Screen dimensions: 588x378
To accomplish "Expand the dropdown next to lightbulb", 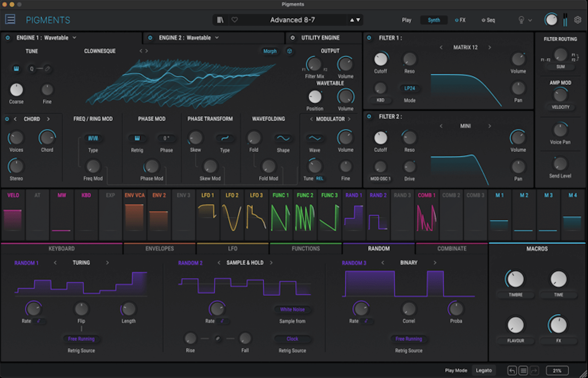I will click(x=530, y=20).
